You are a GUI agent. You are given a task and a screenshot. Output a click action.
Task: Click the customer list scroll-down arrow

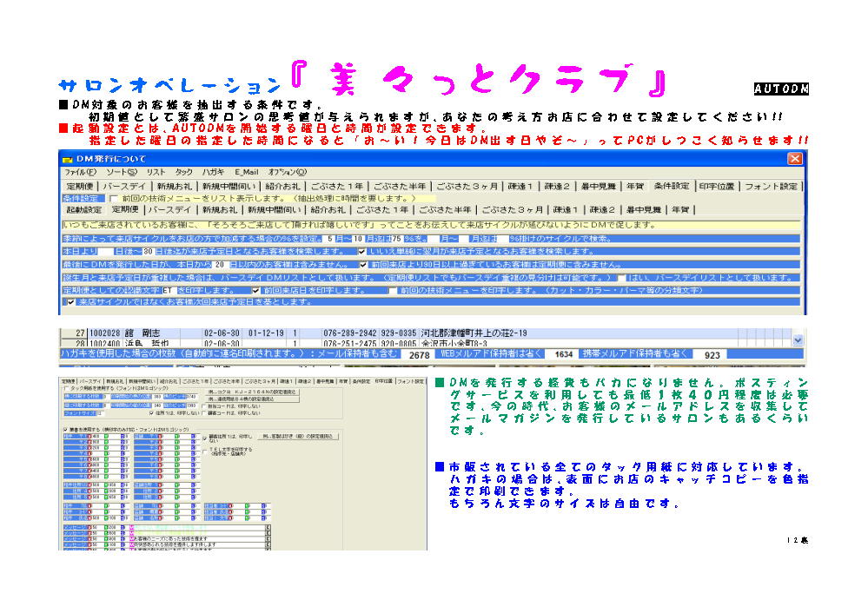pos(798,342)
